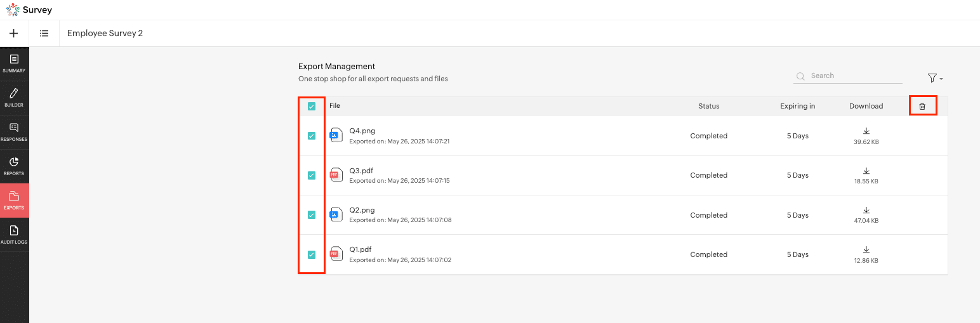Click the Survey logo icon
This screenshot has height=323, width=980.
(x=13, y=10)
